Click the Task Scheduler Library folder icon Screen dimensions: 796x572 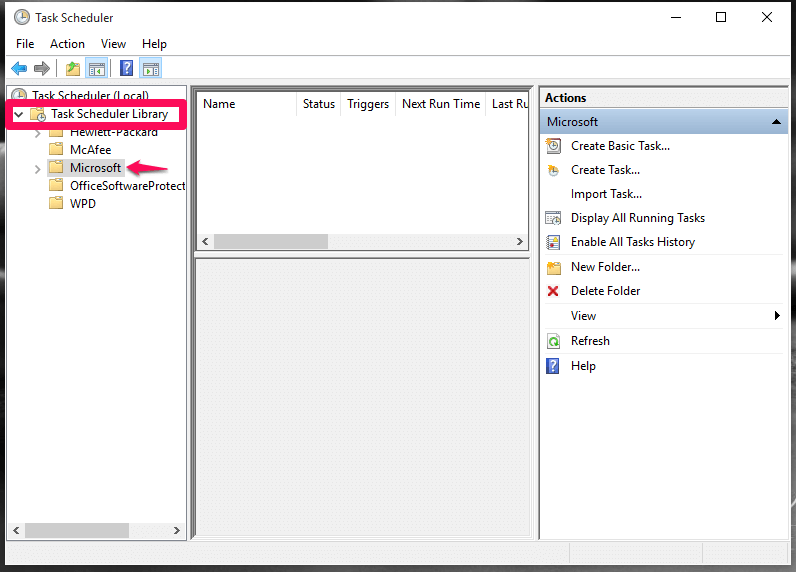click(38, 114)
